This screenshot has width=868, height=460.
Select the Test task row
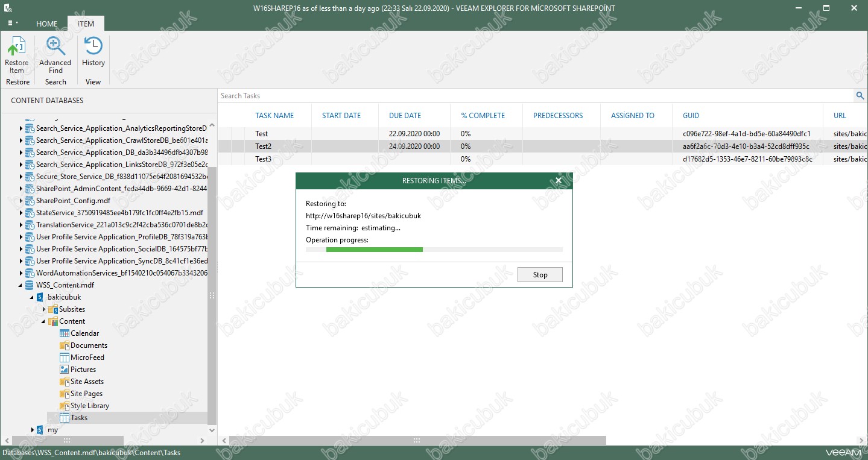[543, 134]
